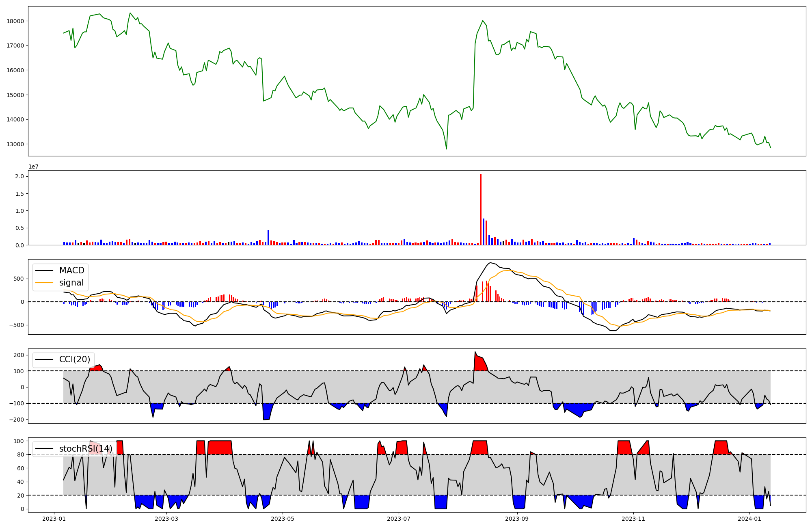Screen dimensions: 812x528
Task: Click the tallest red volume spike bar
Action: (x=481, y=210)
